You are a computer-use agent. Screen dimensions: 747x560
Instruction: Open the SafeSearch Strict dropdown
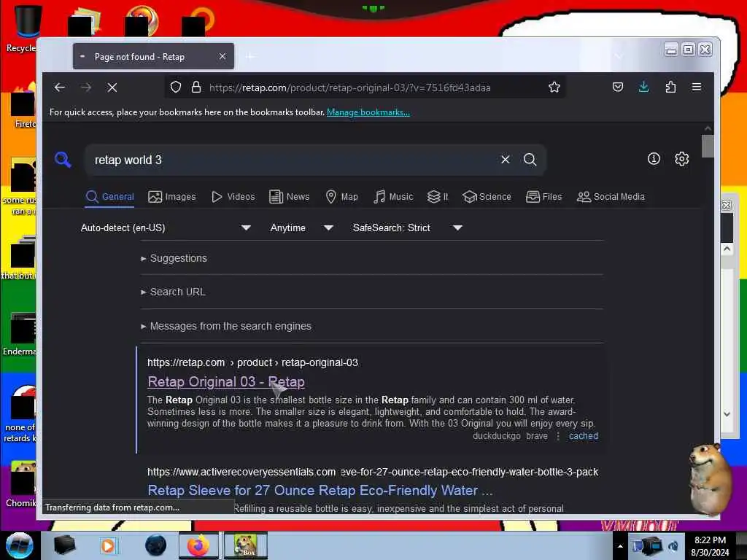click(407, 227)
